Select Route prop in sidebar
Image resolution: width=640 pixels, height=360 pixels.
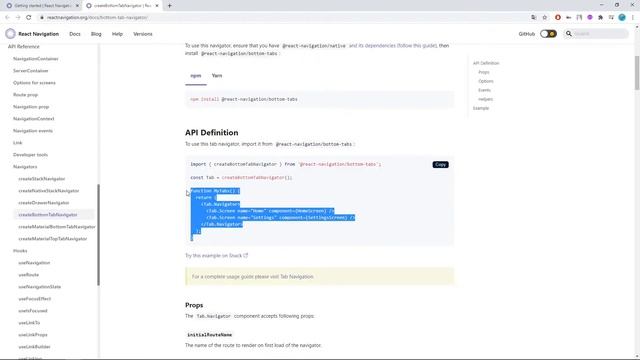click(25, 95)
